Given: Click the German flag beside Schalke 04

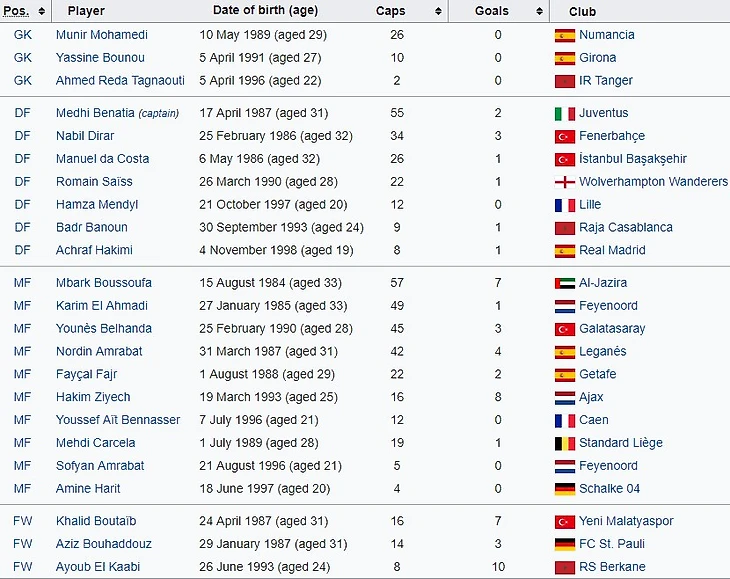Looking at the screenshot, I should coord(565,489).
